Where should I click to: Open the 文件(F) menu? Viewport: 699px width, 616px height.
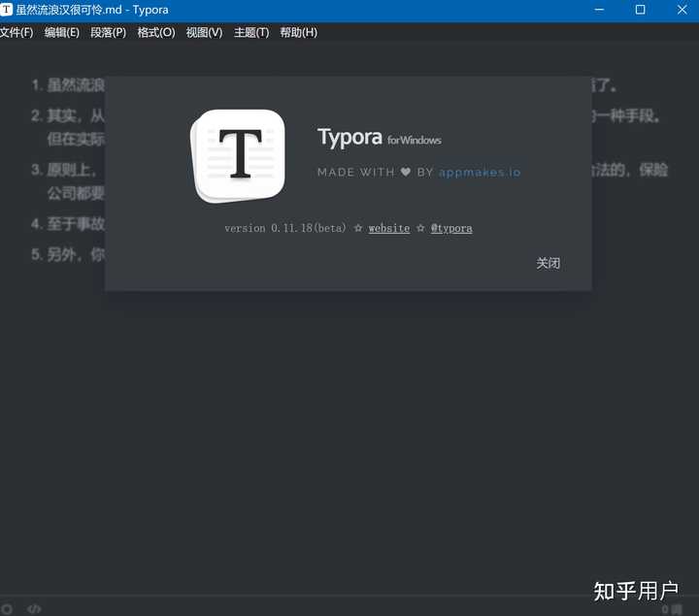coord(17,33)
